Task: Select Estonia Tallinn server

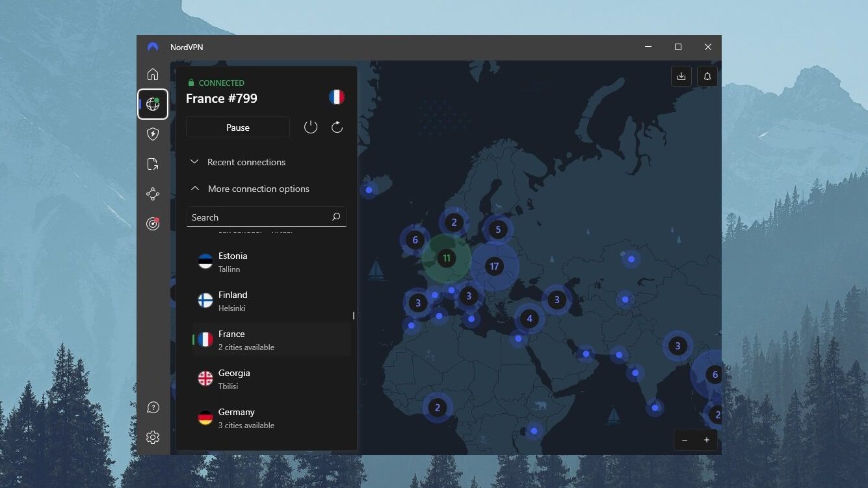Action: click(x=272, y=262)
